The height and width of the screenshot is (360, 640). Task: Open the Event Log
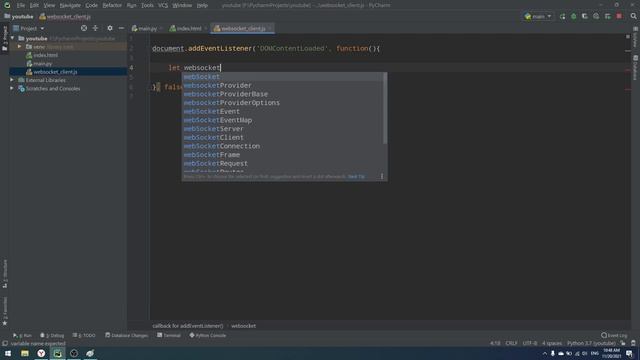[x=614, y=335]
